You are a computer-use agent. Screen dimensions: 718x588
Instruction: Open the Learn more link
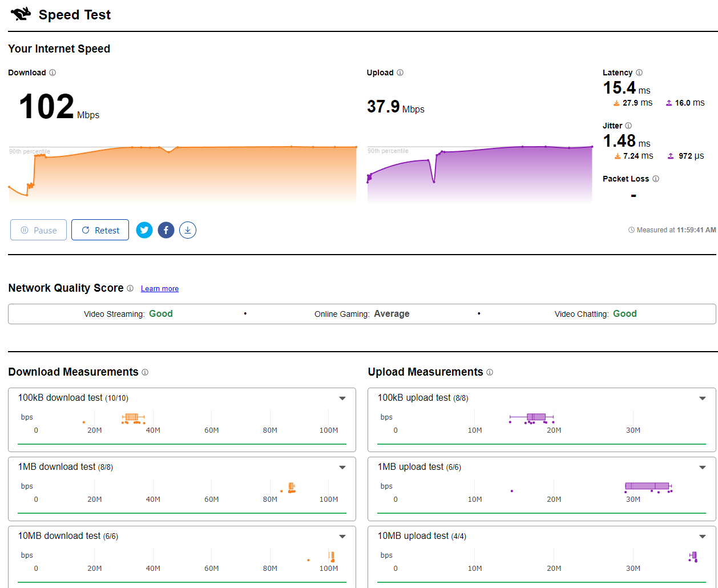(x=160, y=289)
